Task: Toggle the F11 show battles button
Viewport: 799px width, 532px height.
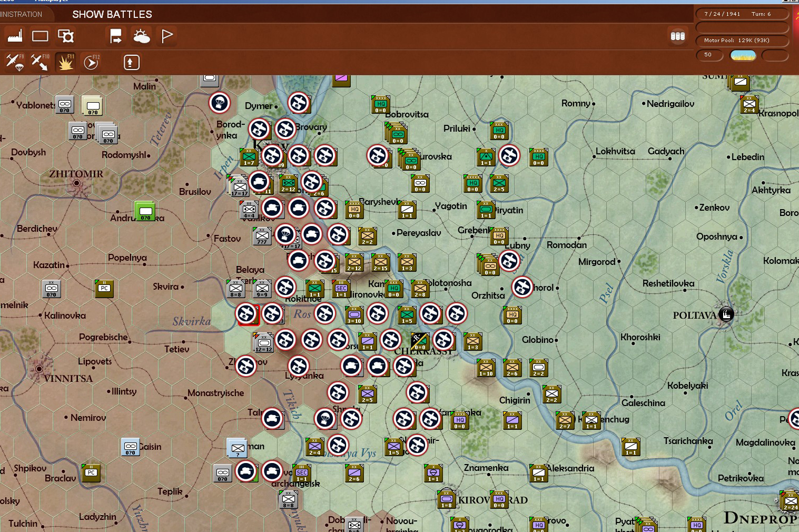Action: (65, 62)
